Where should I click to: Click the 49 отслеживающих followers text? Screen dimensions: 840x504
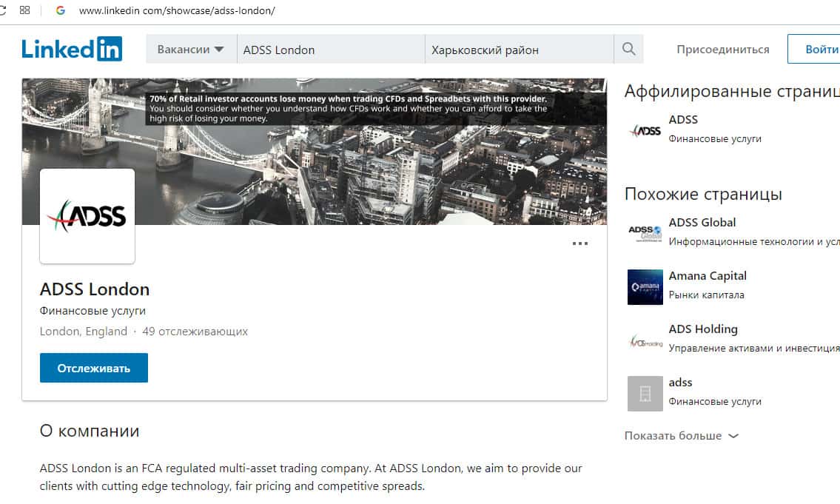pyautogui.click(x=195, y=332)
